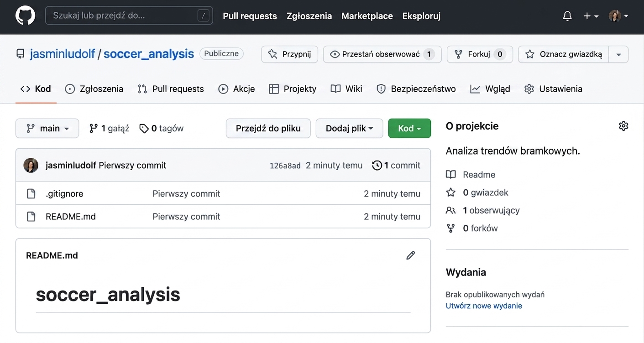Click the GitHub logo icon
The image size is (644, 343).
[25, 16]
